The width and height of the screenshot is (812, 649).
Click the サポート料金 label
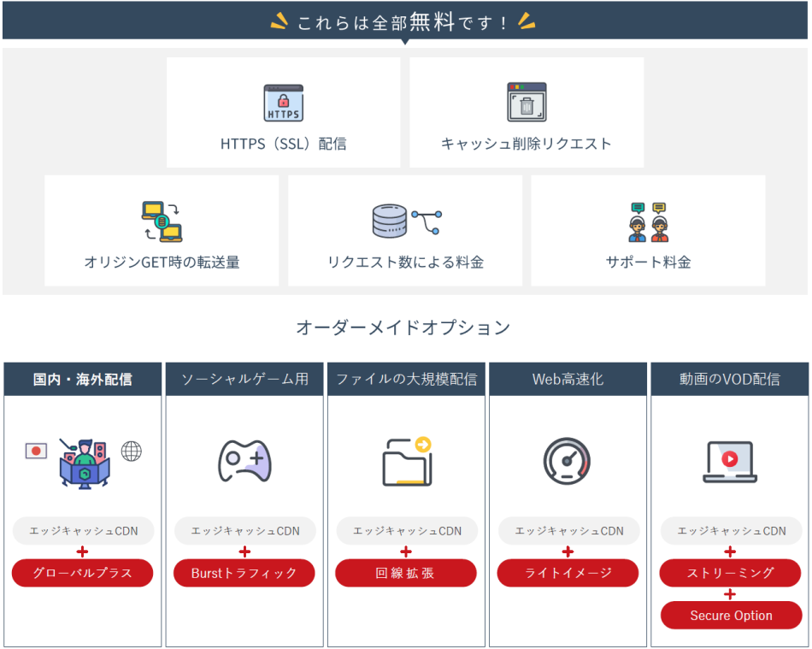[x=649, y=263]
